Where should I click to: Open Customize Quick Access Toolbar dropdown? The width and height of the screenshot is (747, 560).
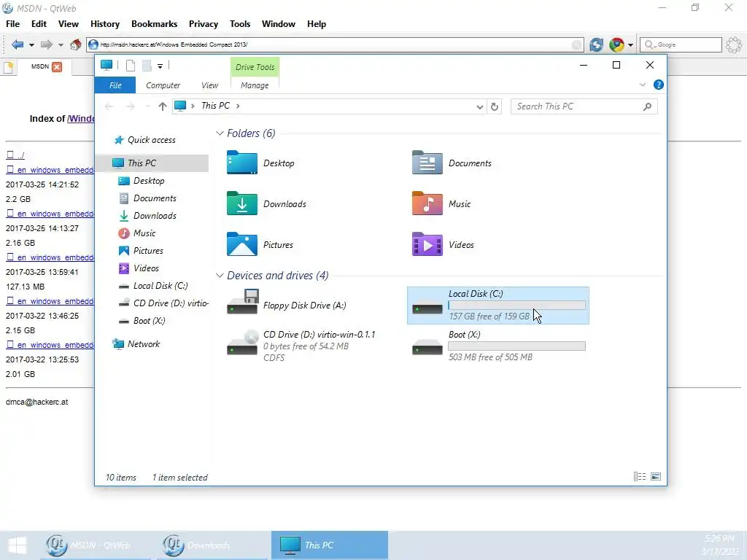(x=160, y=66)
